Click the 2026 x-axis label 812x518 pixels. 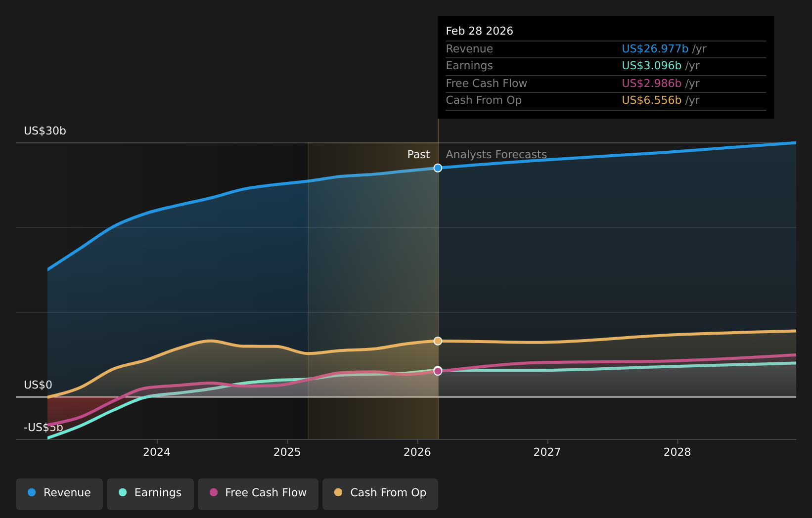[x=417, y=452]
